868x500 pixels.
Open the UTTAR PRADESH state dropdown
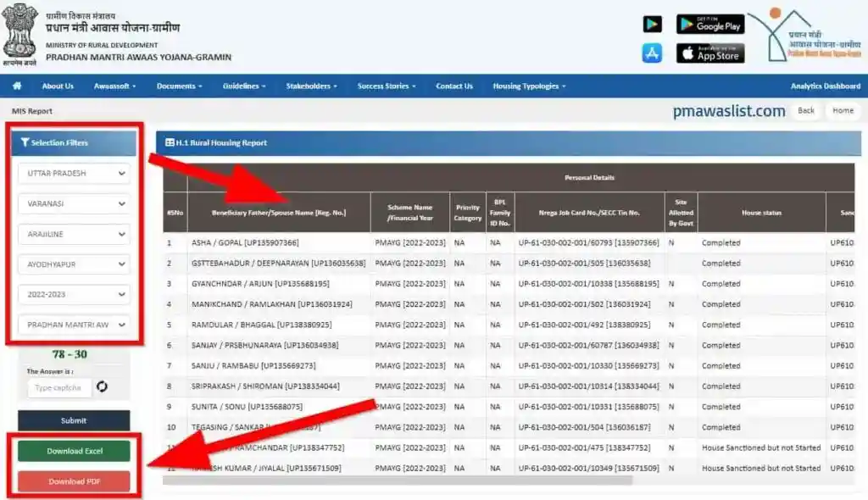[x=74, y=174]
